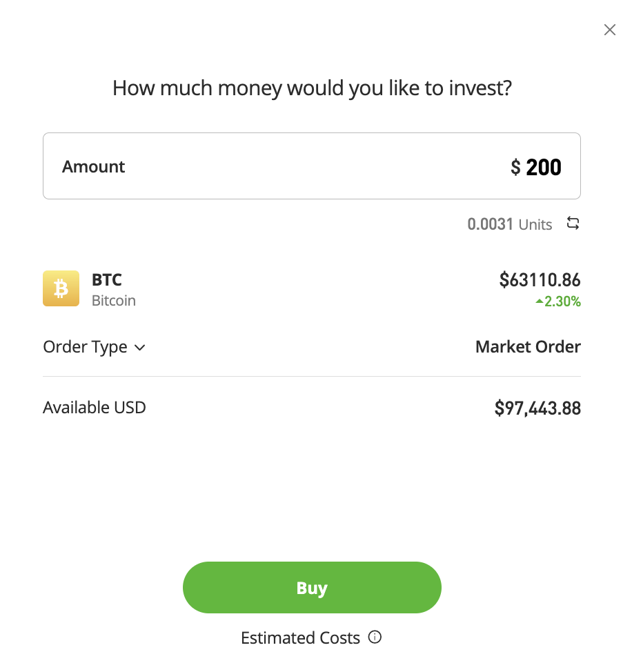Click the Available USD label

(x=95, y=408)
